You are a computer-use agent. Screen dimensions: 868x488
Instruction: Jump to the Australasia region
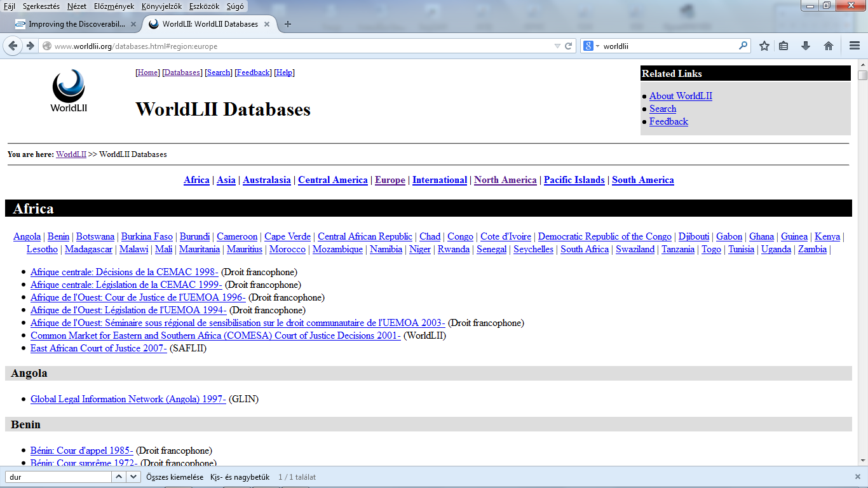point(267,180)
